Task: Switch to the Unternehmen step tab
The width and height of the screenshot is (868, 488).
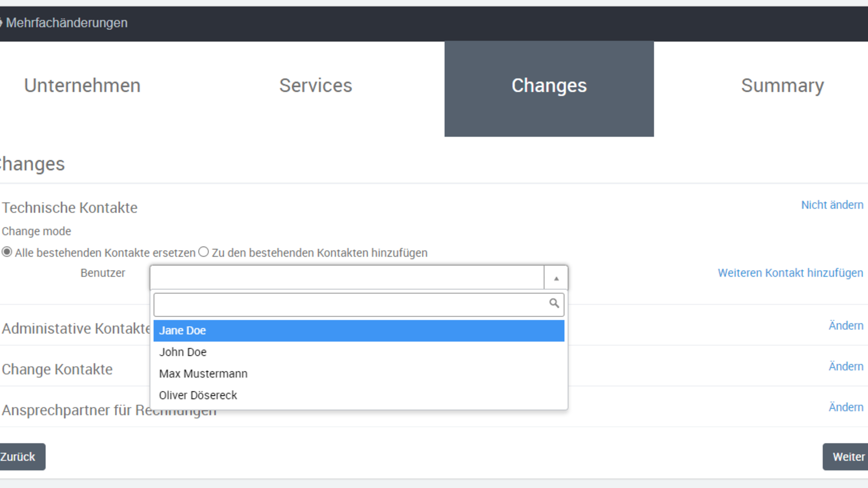Action: (x=82, y=85)
